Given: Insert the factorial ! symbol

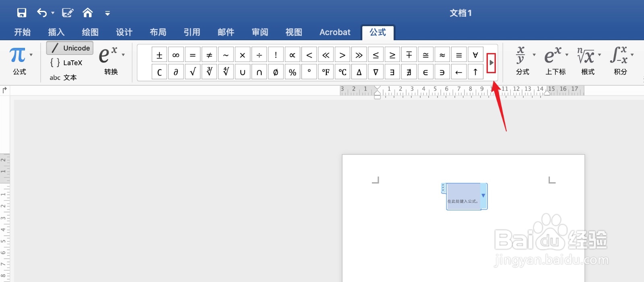Looking at the screenshot, I should [276, 55].
